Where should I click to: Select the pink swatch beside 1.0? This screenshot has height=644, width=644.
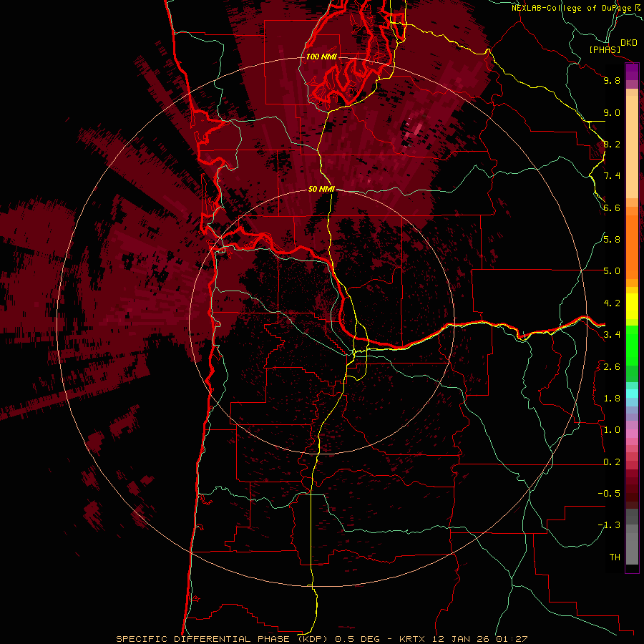click(632, 434)
